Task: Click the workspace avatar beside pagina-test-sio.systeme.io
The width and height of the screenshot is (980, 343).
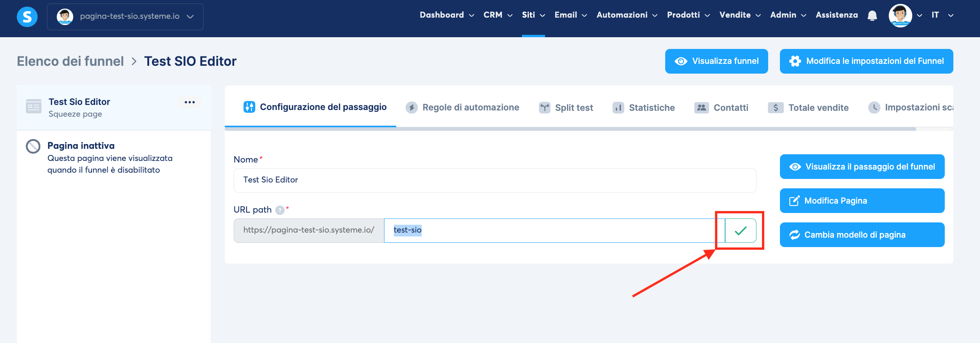Action: (65, 16)
